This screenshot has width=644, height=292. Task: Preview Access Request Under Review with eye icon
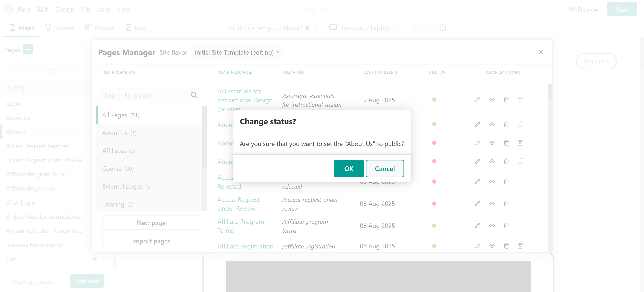coord(492,204)
